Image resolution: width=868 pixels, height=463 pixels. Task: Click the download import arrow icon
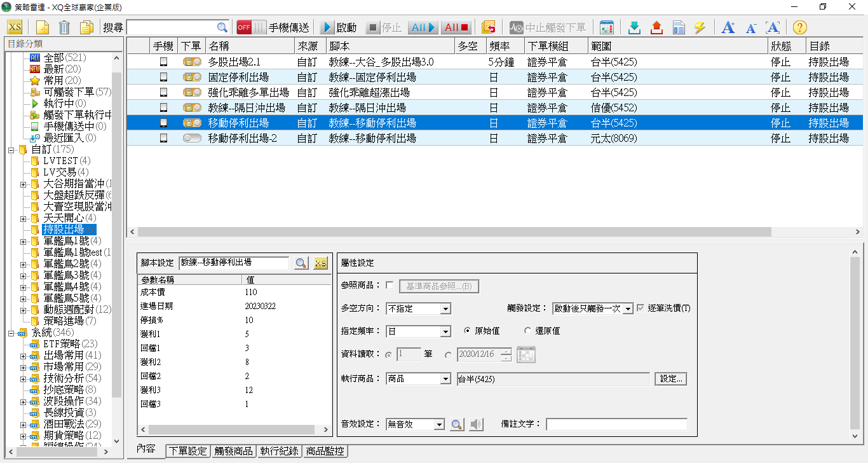(x=634, y=27)
